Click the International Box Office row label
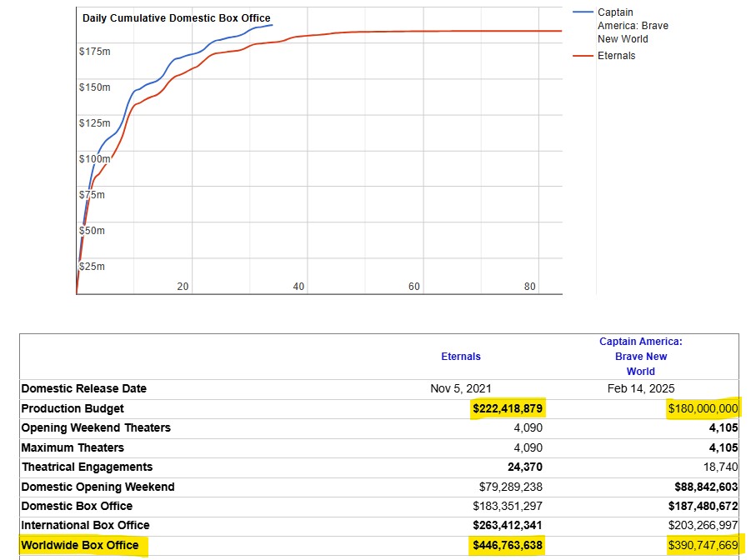This screenshot has height=560, width=756. tap(85, 525)
